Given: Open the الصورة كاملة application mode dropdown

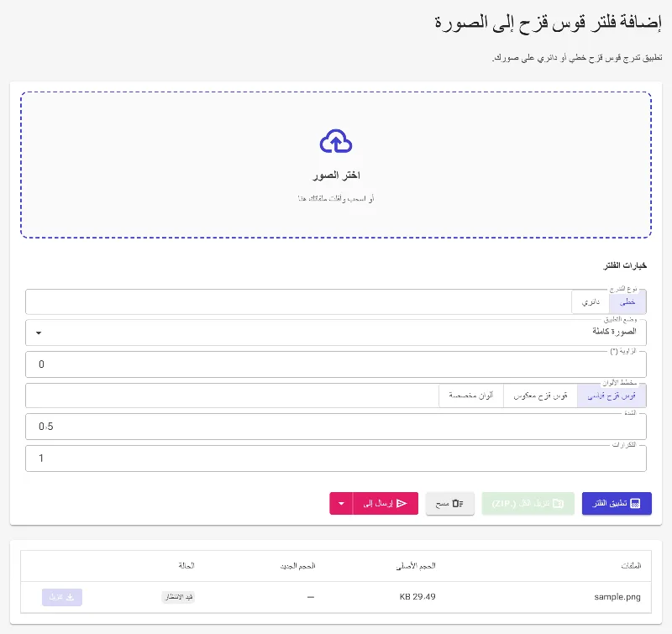Looking at the screenshot, I should [x=336, y=333].
